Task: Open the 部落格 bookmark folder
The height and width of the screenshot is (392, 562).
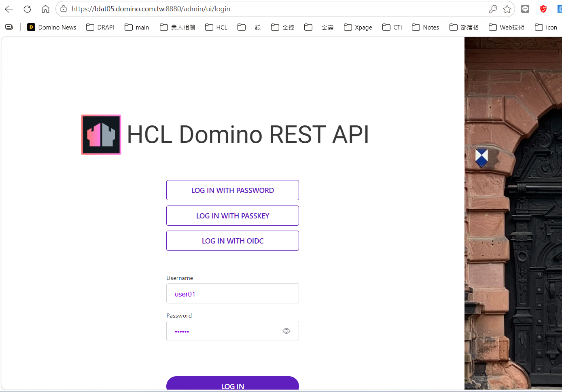Action: tap(464, 27)
